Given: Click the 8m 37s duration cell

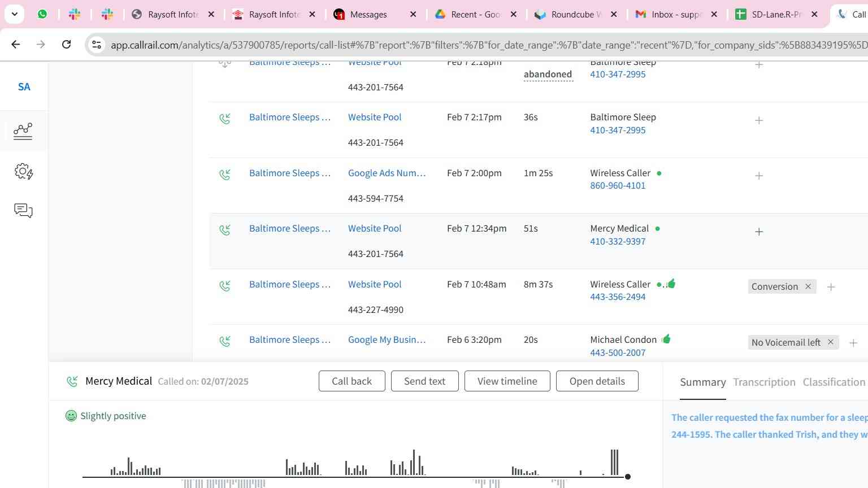Looking at the screenshot, I should coord(538,285).
